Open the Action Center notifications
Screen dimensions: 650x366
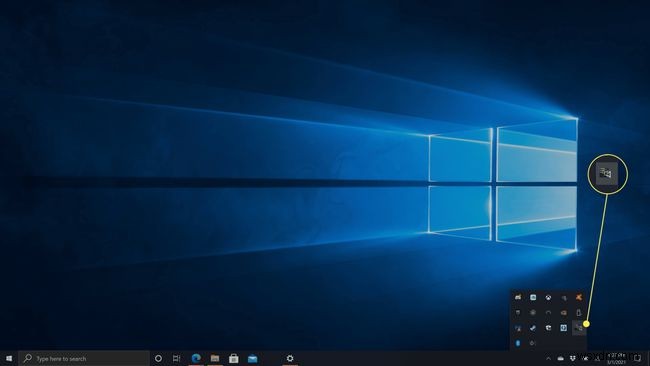coord(638,359)
